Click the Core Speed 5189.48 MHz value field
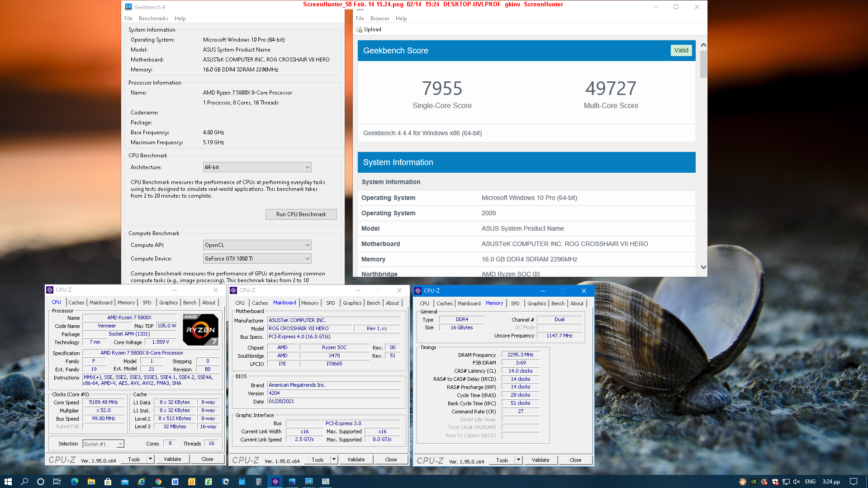868x488 pixels. tap(104, 403)
